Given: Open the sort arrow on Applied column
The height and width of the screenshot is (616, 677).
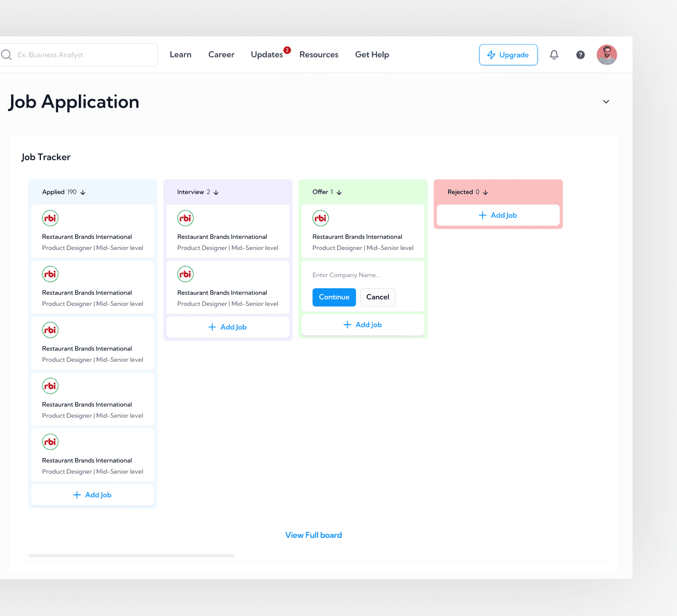Looking at the screenshot, I should click(83, 192).
